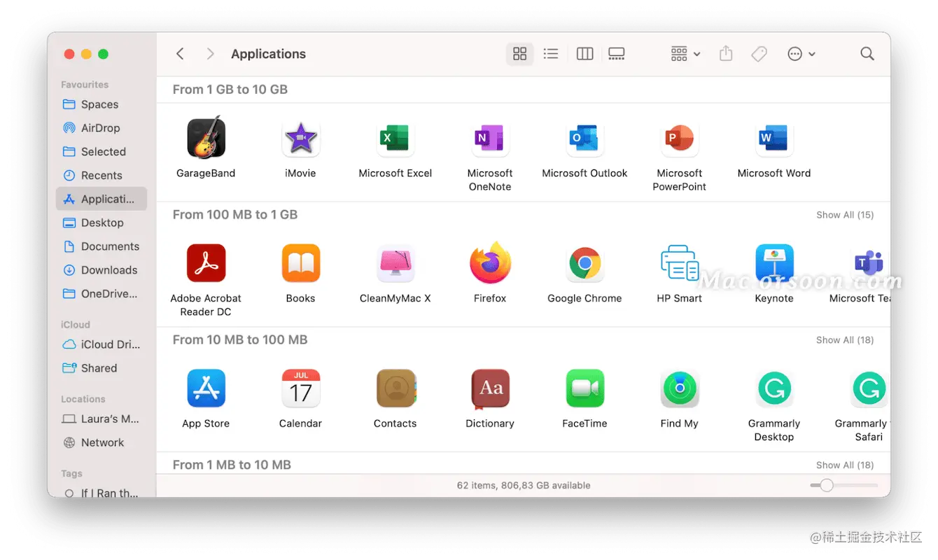Viewport: 938px width, 560px height.
Task: Select the Firefox app icon
Action: tap(490, 263)
